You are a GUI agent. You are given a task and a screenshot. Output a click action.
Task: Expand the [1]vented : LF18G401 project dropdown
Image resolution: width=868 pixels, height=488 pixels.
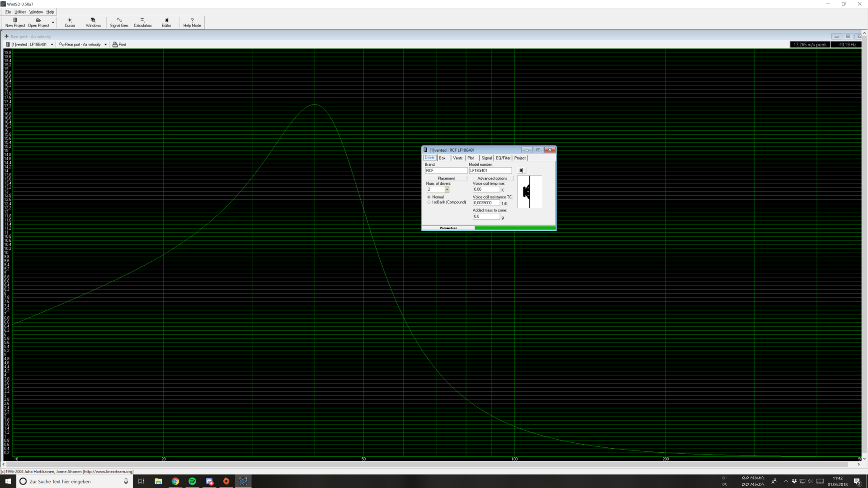(x=52, y=45)
